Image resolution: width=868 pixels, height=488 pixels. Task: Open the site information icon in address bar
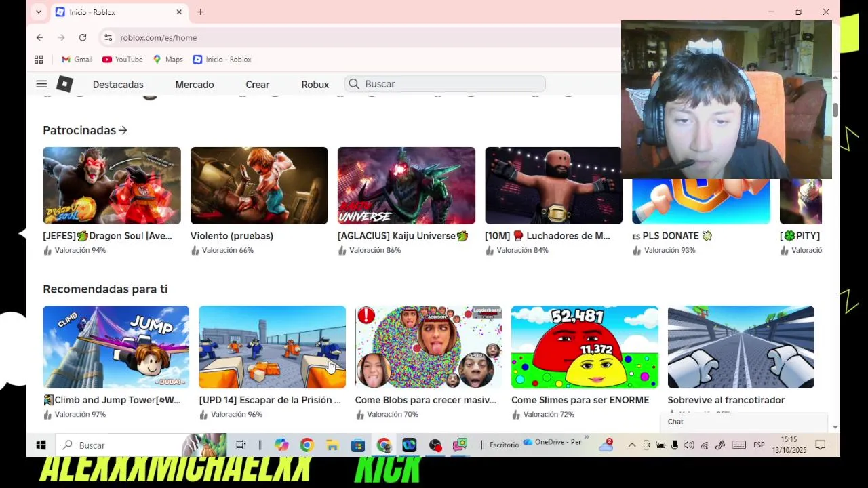click(108, 37)
